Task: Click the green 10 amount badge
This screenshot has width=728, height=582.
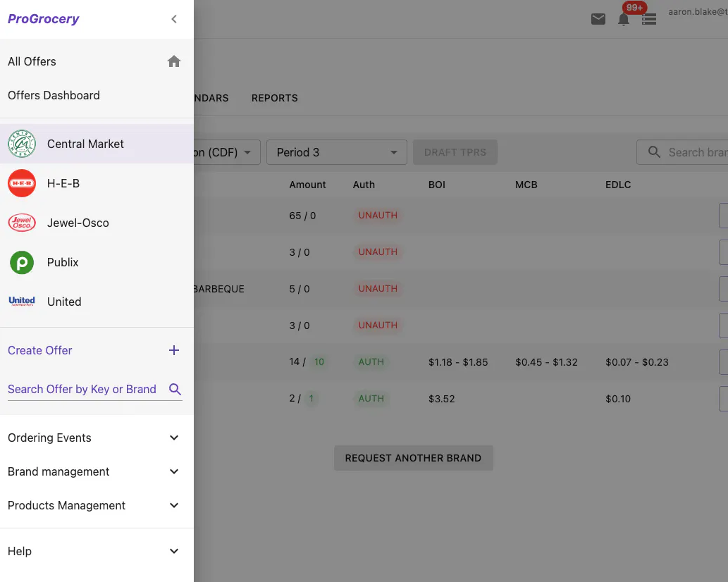Action: click(319, 362)
